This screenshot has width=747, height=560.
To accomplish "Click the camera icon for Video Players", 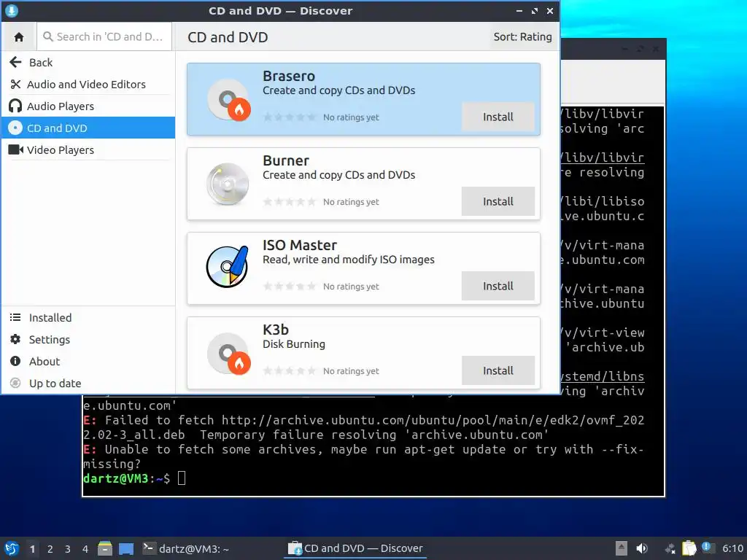I will [15, 150].
